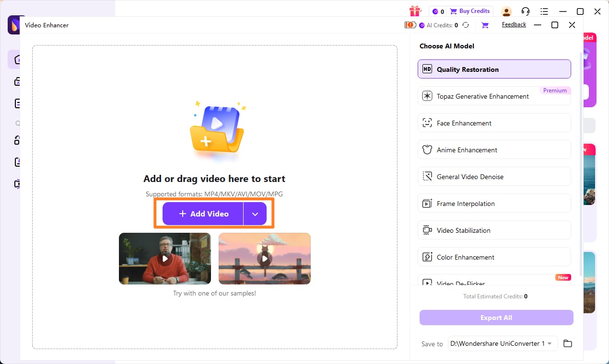
Task: Select the Face Enhancement model
Action: point(494,123)
